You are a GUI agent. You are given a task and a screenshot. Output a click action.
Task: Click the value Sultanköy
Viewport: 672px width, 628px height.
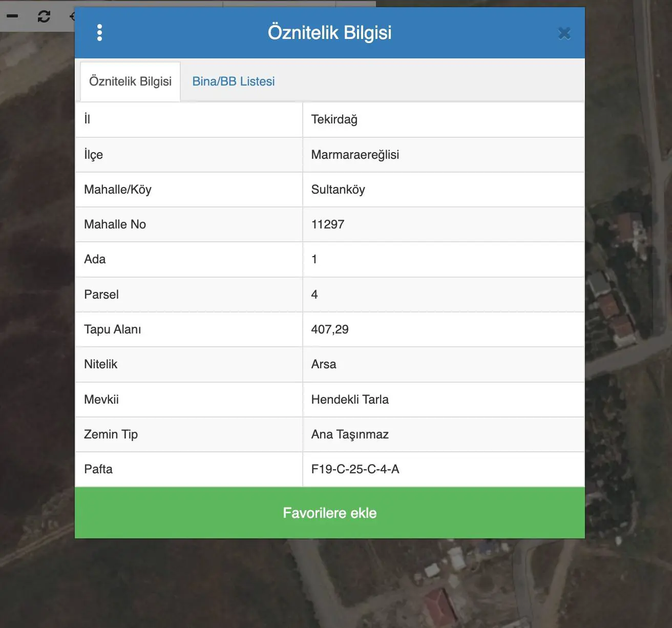click(338, 190)
